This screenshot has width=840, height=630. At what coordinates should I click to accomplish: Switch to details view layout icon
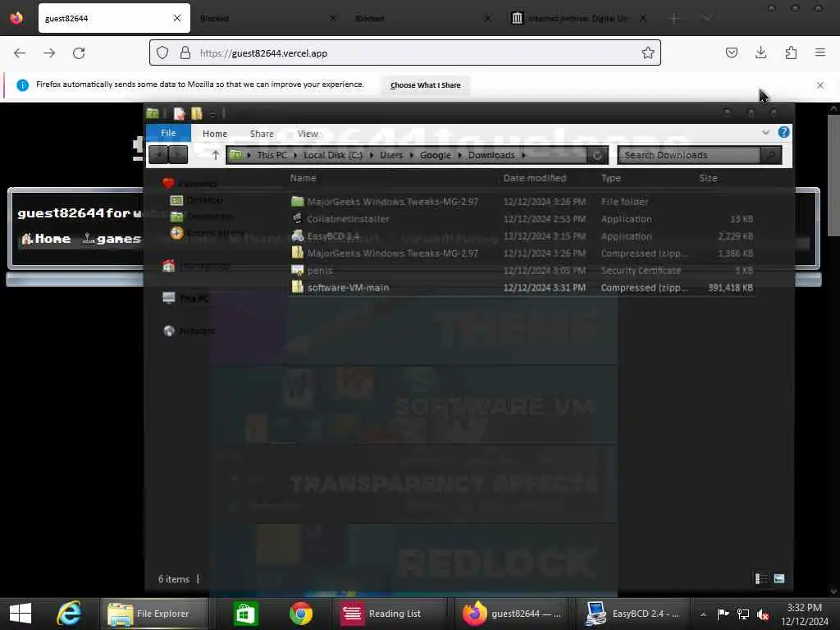(x=760, y=578)
